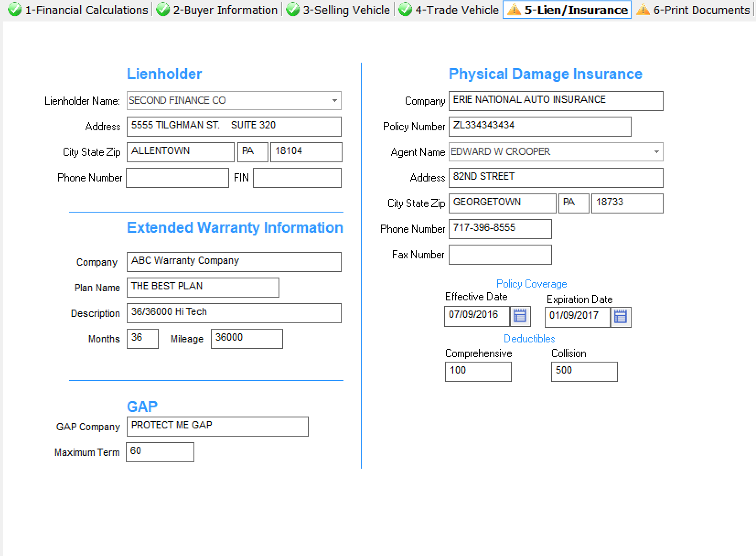The image size is (756, 556).
Task: Click the Fax Number field
Action: tap(500, 255)
